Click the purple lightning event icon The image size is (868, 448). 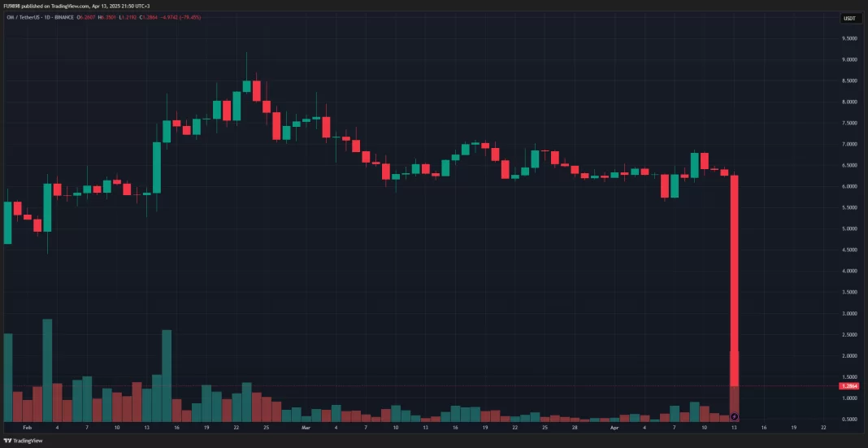[735, 416]
